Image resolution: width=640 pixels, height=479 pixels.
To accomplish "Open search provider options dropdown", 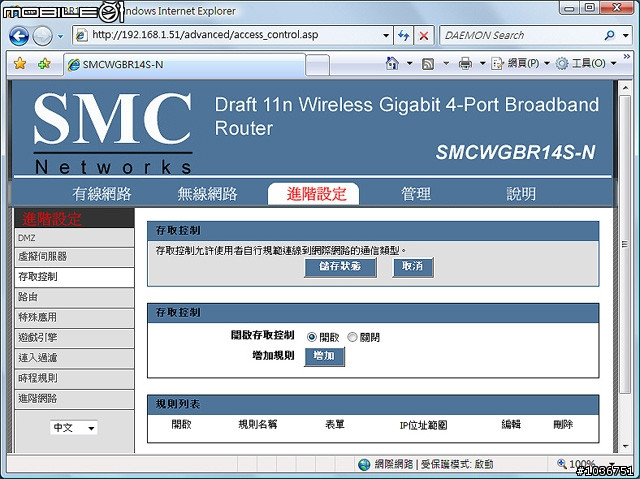I will pos(626,35).
